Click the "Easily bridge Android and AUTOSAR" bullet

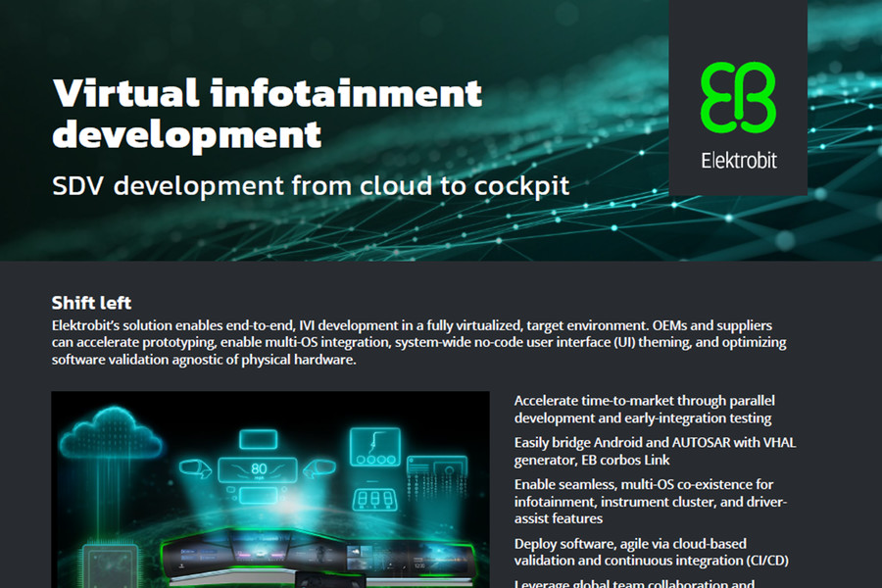(655, 451)
